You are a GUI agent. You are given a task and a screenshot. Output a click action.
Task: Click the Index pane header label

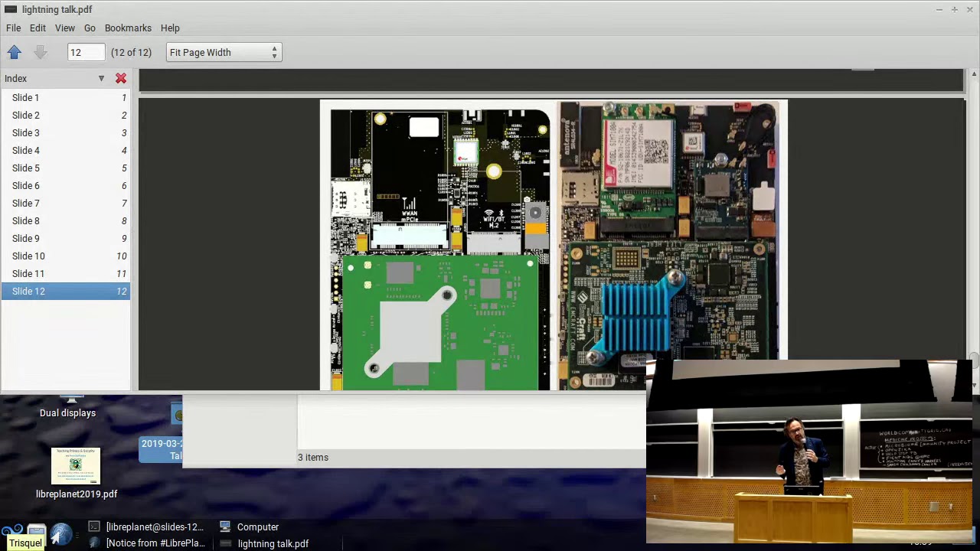pyautogui.click(x=15, y=78)
